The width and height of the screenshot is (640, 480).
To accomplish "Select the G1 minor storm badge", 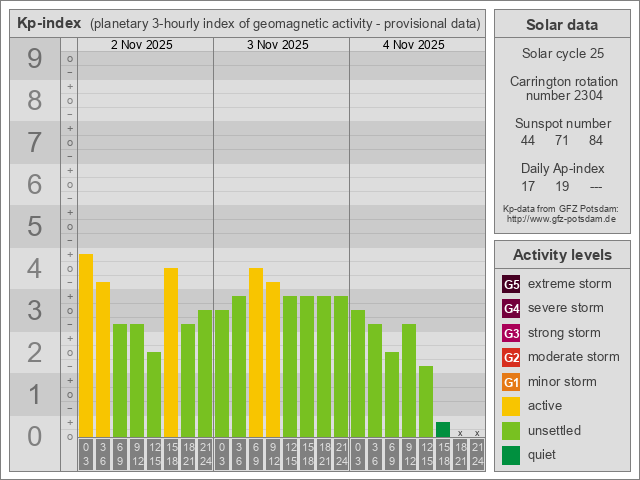I will click(x=511, y=382).
